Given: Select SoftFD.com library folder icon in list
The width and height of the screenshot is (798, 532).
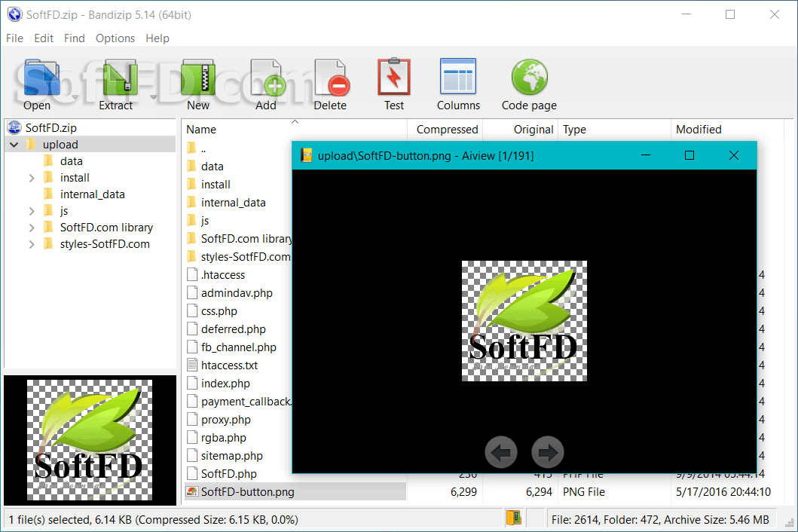Looking at the screenshot, I should pyautogui.click(x=192, y=239).
